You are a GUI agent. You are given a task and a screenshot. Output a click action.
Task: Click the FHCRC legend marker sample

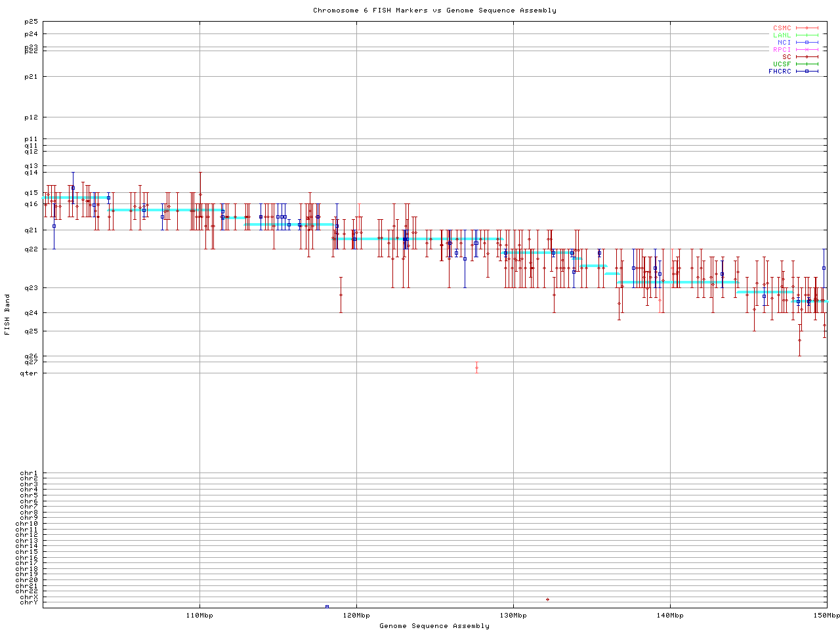[807, 71]
